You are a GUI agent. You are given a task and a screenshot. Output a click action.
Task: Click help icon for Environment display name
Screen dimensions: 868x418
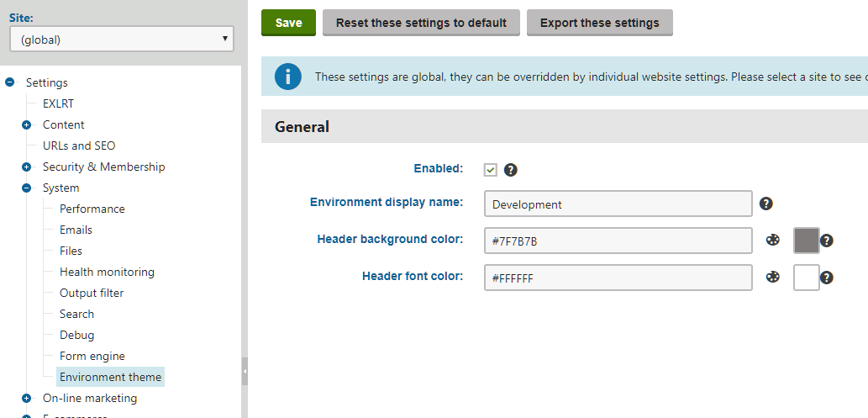[x=765, y=204]
